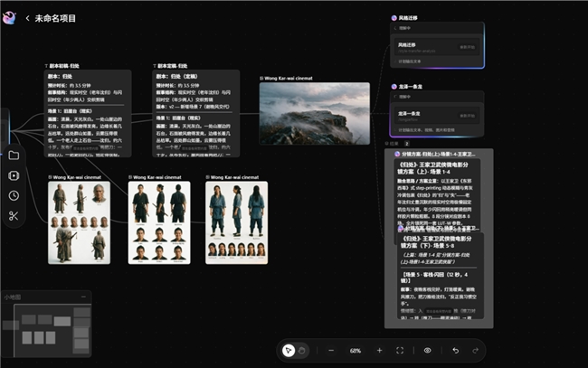Zoom in with the plus button
588x368 pixels.
[380, 351]
